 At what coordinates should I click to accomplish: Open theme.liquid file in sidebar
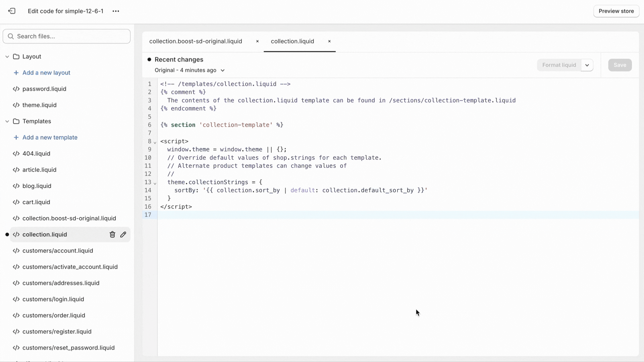(x=39, y=105)
